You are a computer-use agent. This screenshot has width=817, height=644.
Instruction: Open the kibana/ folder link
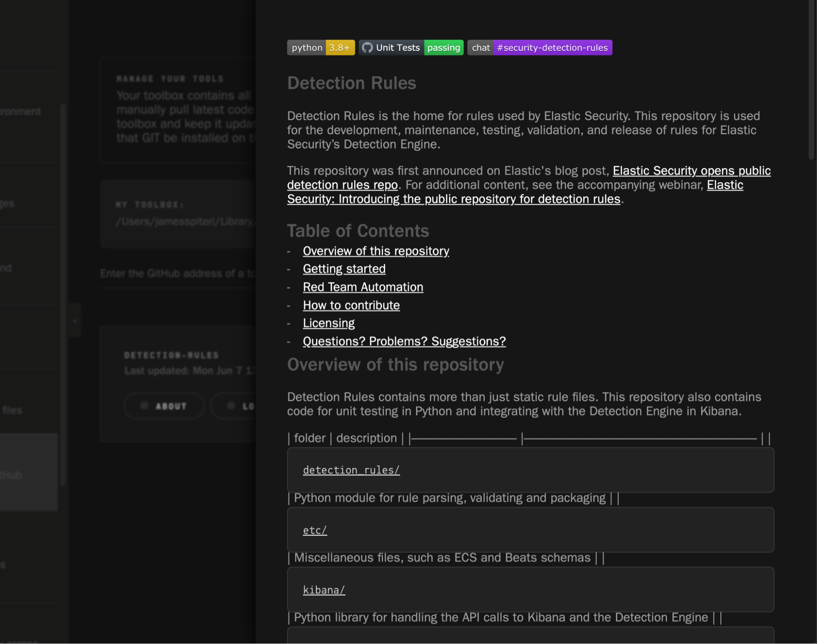[324, 590]
